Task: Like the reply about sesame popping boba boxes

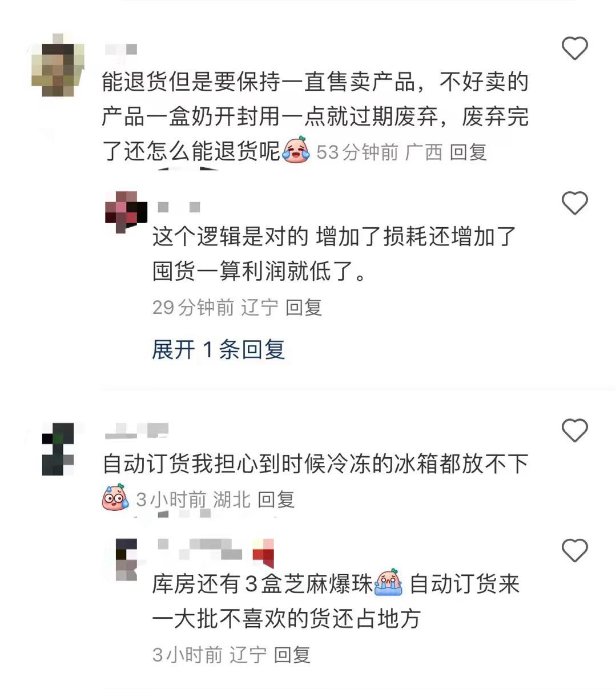Action: point(574,550)
